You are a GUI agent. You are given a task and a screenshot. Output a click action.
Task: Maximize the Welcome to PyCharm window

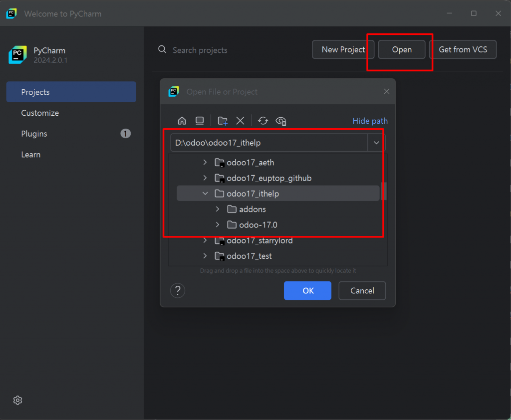474,13
